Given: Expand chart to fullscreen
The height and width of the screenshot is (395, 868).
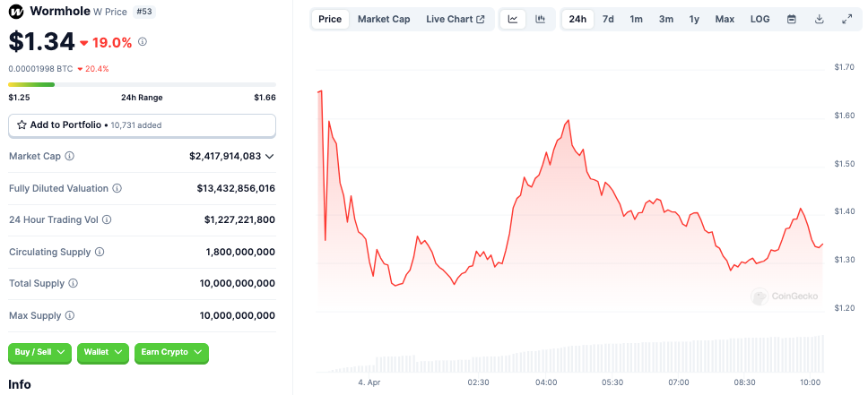Looking at the screenshot, I should click(846, 20).
